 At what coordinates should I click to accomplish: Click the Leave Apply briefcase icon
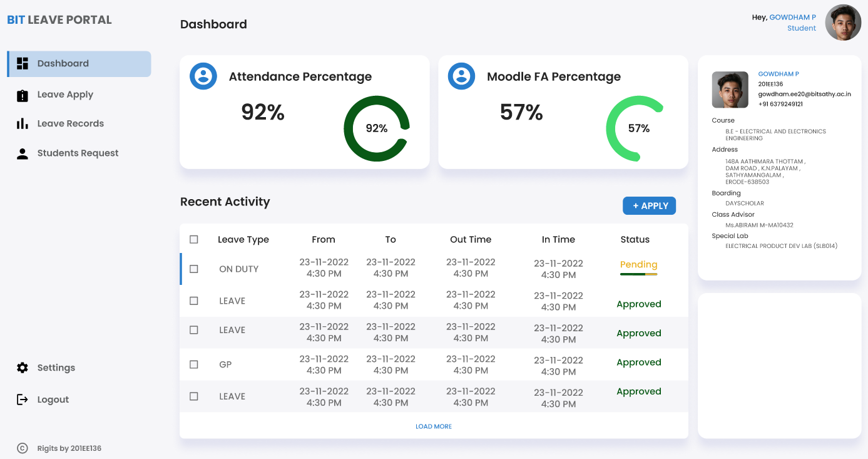(x=22, y=95)
